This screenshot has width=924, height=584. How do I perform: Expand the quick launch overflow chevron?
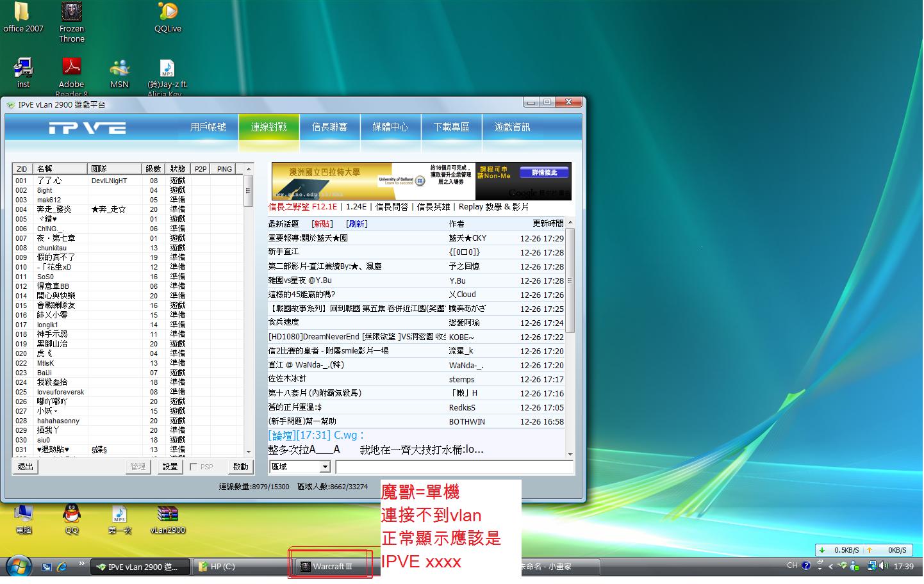[81, 564]
